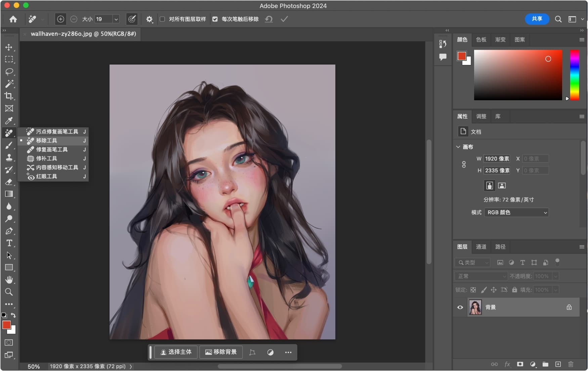588x371 pixels.
Task: Select the Eyedropper tool
Action: [9, 120]
